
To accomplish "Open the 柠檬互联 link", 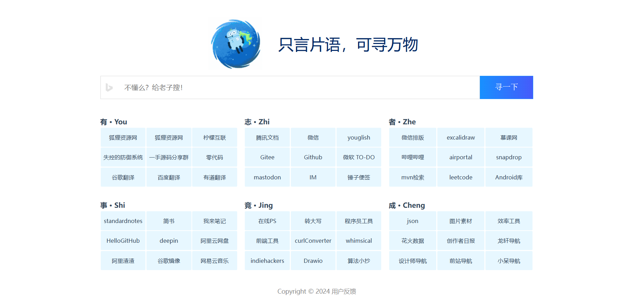I will coord(215,137).
